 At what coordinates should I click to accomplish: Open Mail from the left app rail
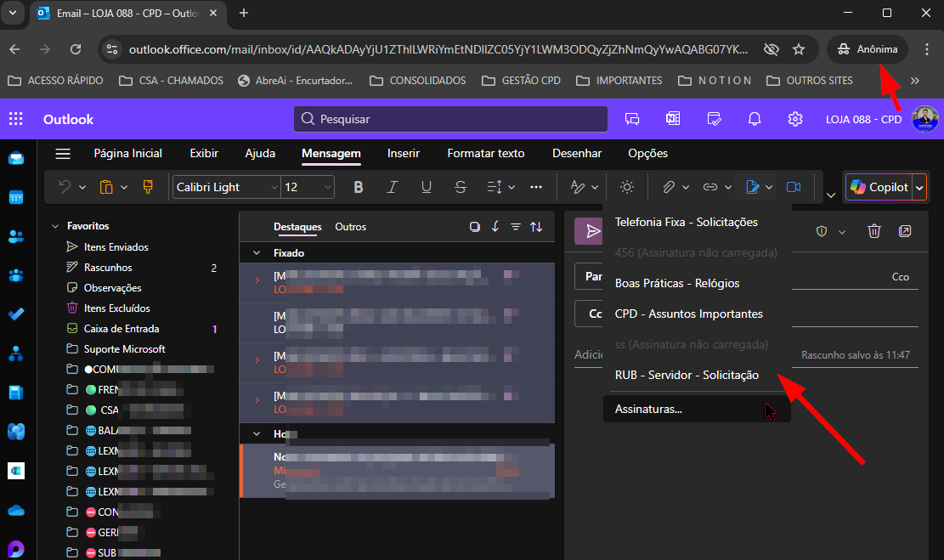16,158
